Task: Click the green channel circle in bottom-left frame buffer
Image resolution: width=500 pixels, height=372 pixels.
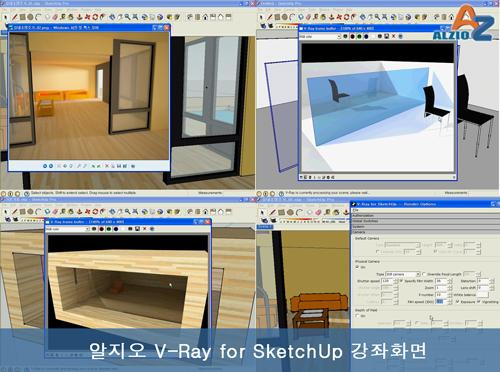Action: coord(109,229)
